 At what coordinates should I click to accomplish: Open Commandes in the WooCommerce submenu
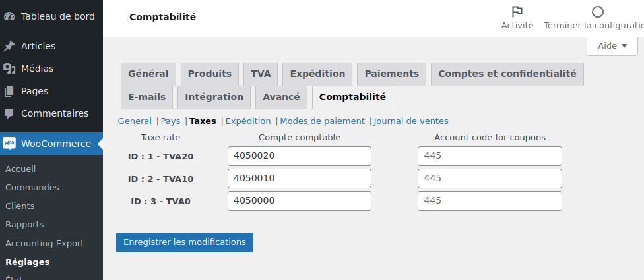(x=32, y=188)
